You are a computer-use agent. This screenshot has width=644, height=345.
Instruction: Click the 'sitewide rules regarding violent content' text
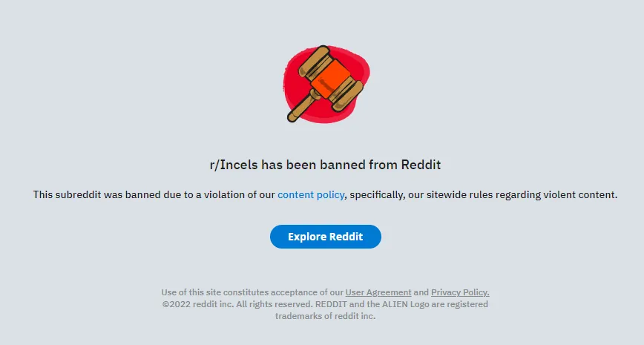point(522,194)
